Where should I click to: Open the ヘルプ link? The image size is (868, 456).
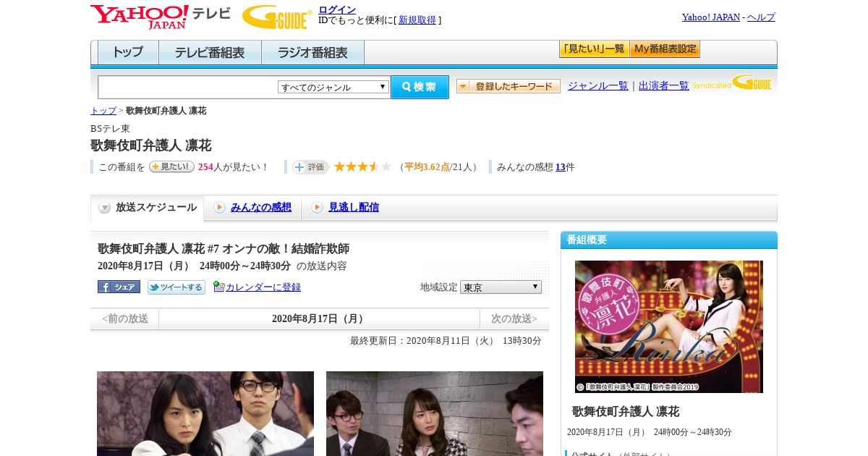pos(761,17)
